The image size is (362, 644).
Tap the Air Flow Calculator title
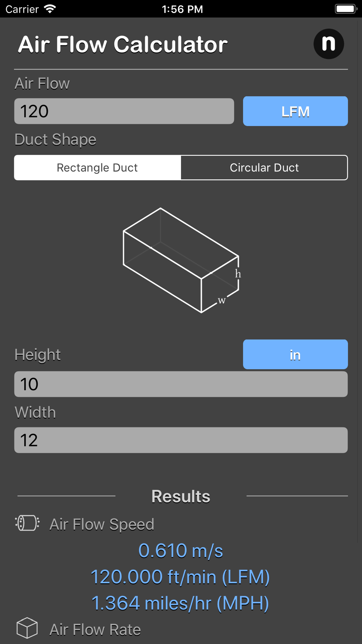pyautogui.click(x=123, y=45)
